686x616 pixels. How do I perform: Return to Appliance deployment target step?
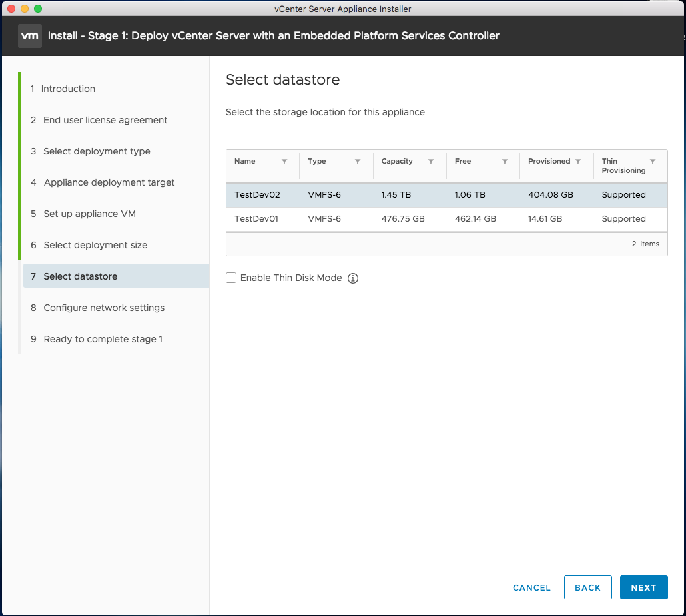pyautogui.click(x=109, y=182)
